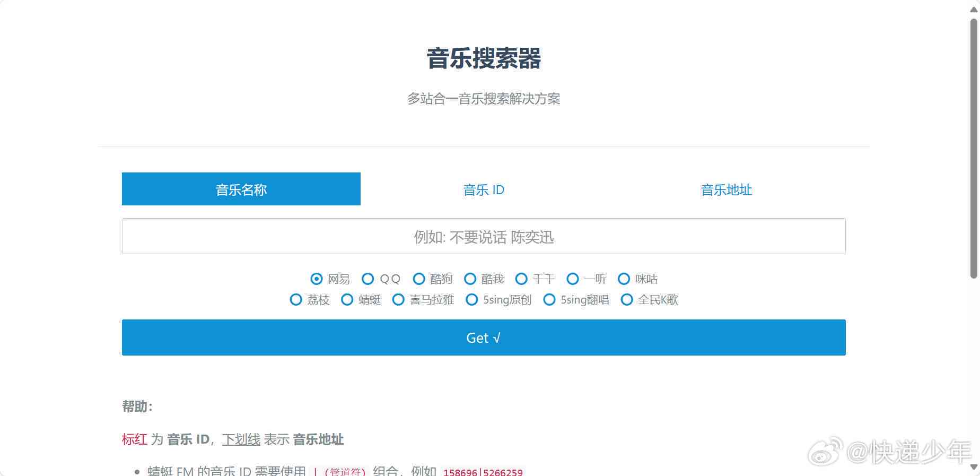Choose the 酷我 radio option

click(x=470, y=279)
